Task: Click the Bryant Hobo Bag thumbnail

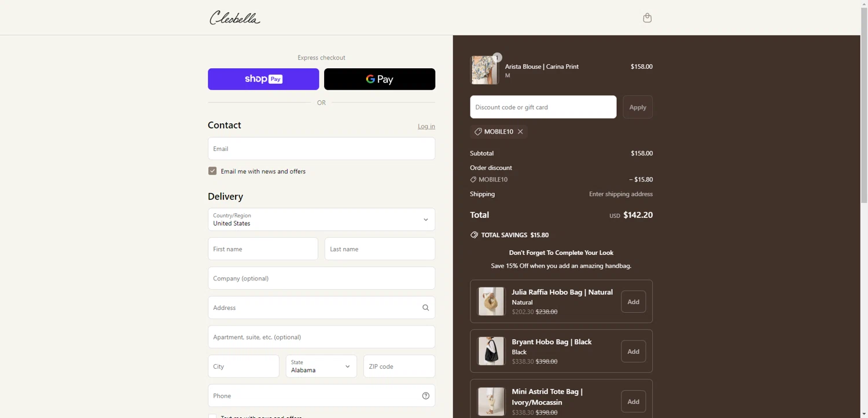Action: coord(491,351)
